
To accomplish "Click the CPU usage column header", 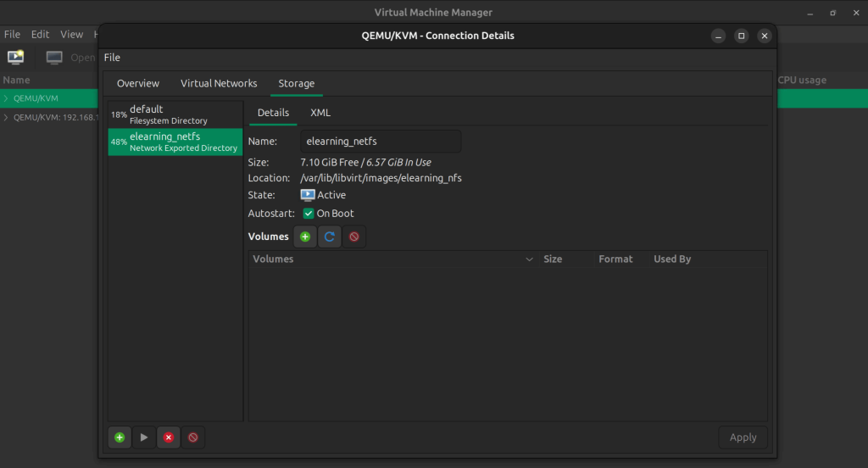I will coord(802,81).
